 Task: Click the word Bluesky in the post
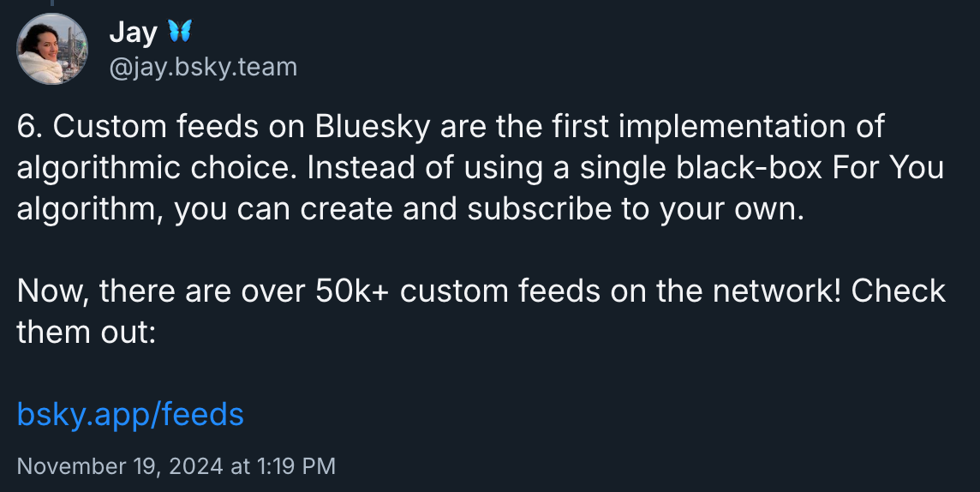coord(373,126)
